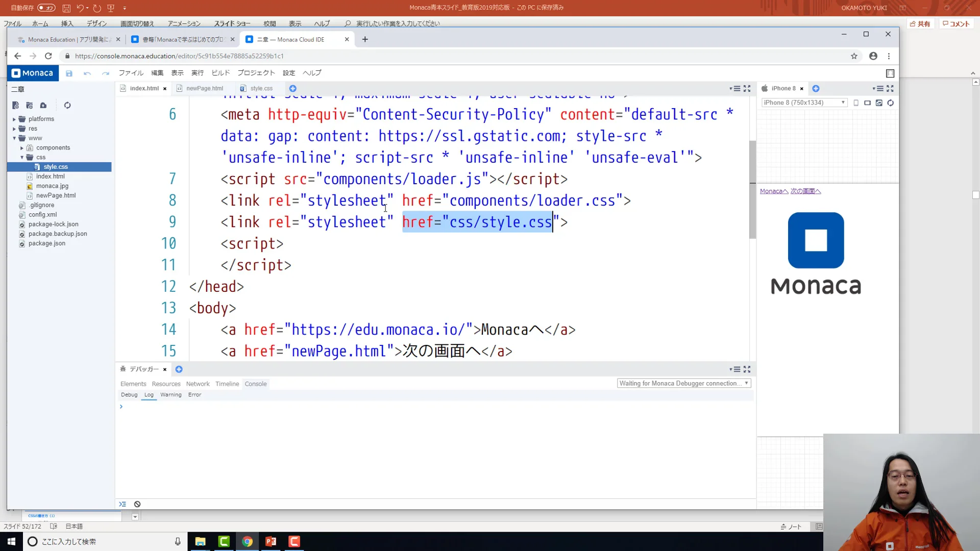980x551 pixels.
Task: Click the Monacaへ link in preview
Action: pyautogui.click(x=774, y=191)
